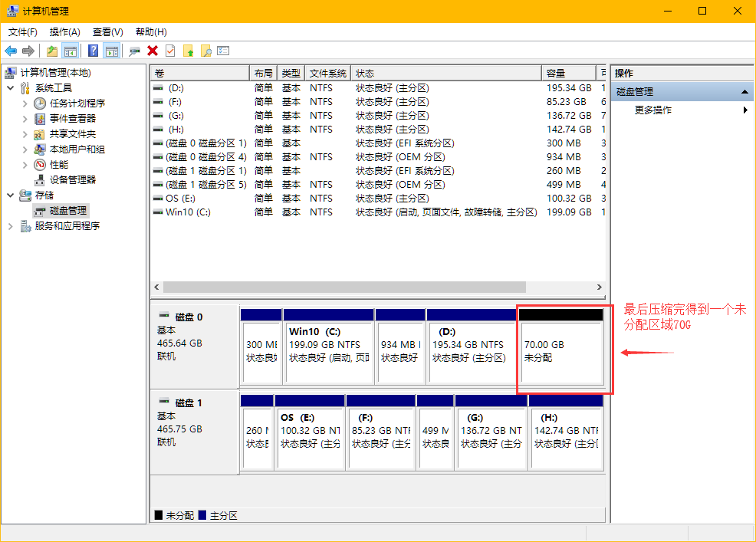This screenshot has height=542, width=756.
Task: Click the Forward arrow in the toolbar
Action: [x=28, y=51]
